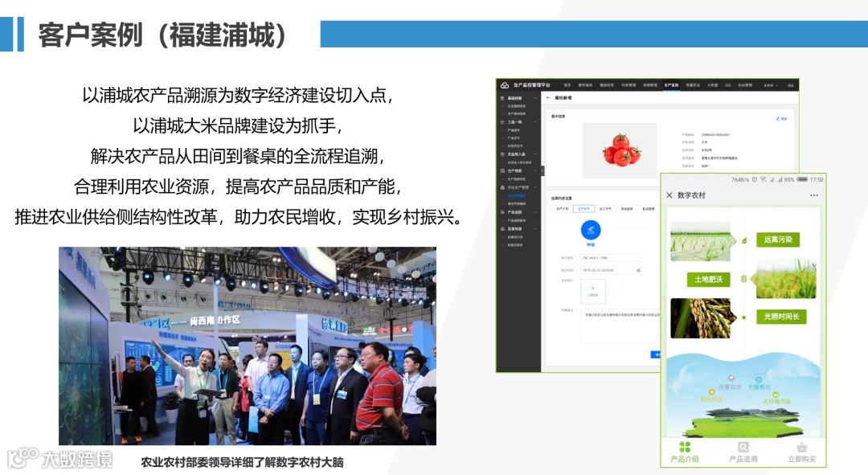Select the 质检报告 tab in trace settings
Viewport: 868px width, 475px height.
[627, 209]
